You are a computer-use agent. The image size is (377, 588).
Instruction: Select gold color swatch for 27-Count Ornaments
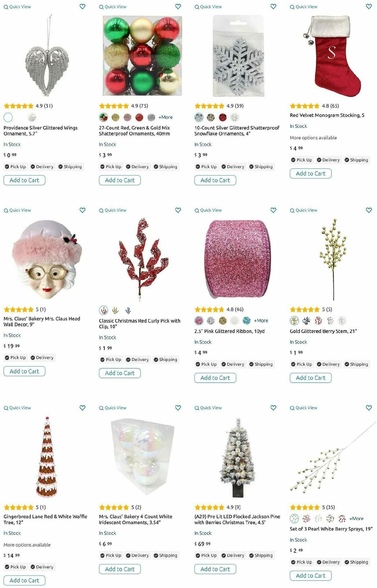(115, 117)
